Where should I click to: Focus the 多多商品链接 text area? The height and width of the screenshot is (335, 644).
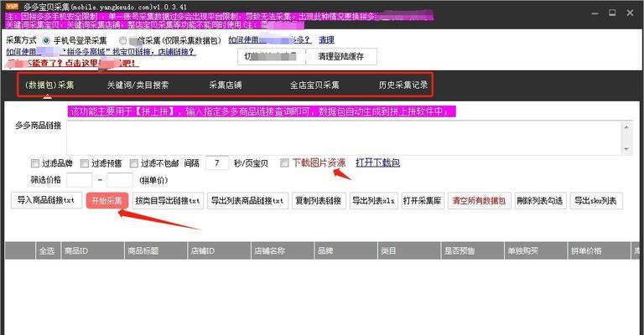tap(345, 138)
